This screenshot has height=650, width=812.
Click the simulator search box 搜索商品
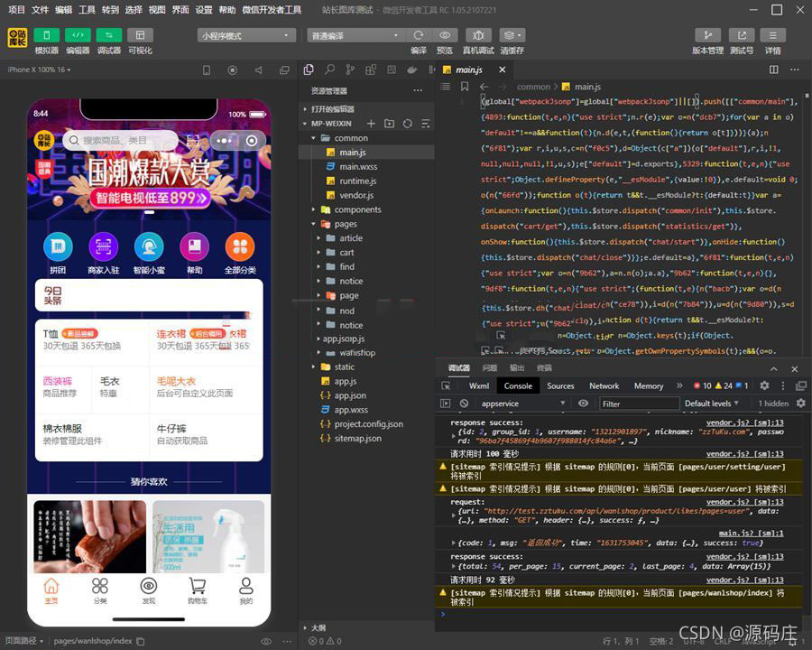(120, 140)
